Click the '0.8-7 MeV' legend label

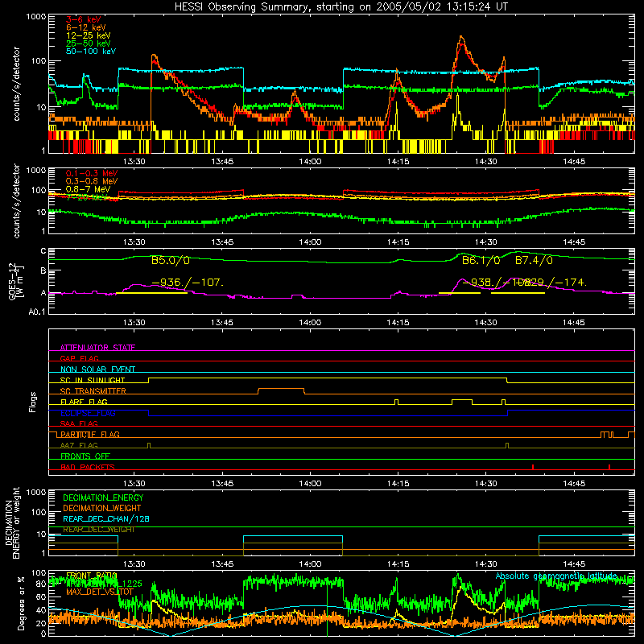pyautogui.click(x=88, y=189)
